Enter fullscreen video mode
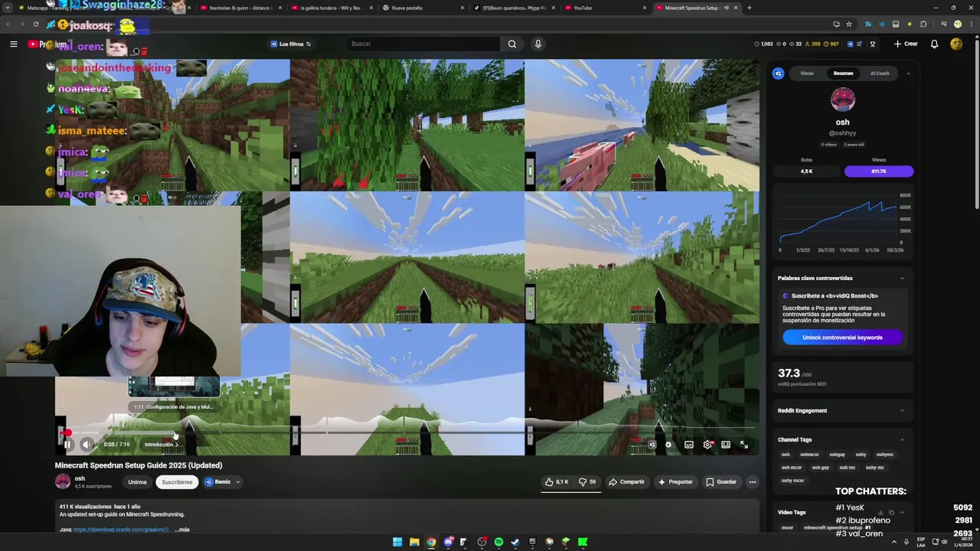This screenshot has width=980, height=551. point(744,445)
